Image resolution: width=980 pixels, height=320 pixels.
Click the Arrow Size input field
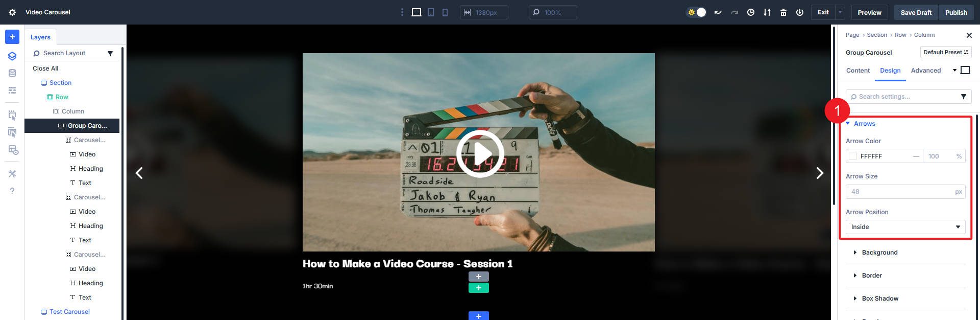pyautogui.click(x=899, y=192)
